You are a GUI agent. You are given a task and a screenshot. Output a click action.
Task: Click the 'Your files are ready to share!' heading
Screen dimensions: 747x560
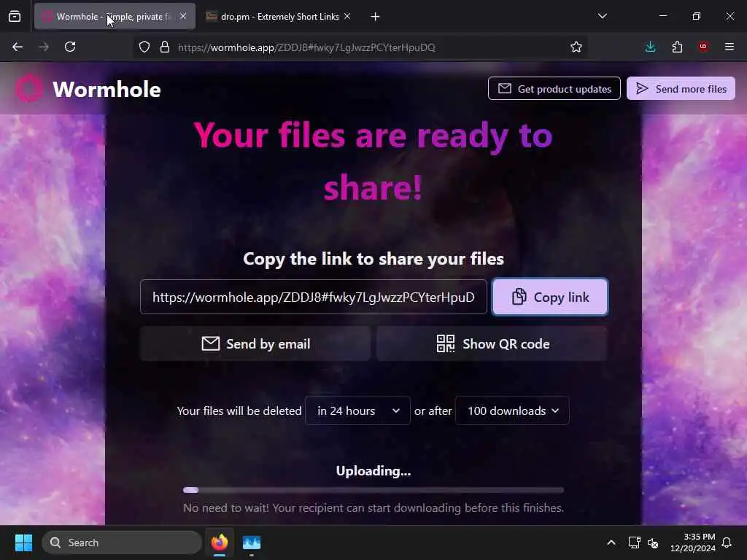point(373,161)
